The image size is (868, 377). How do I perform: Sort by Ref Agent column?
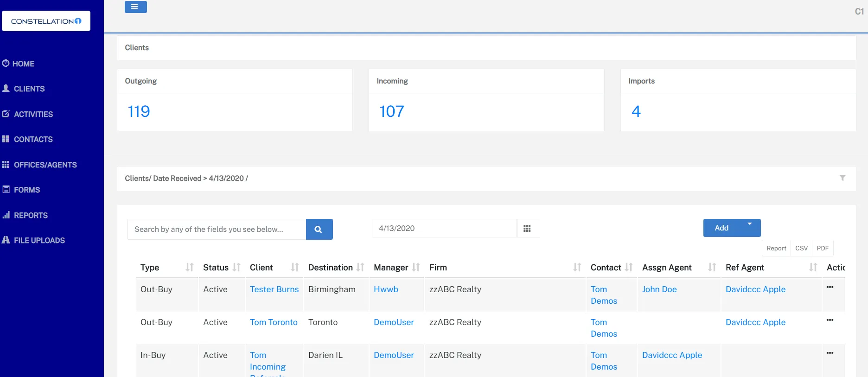click(x=813, y=267)
